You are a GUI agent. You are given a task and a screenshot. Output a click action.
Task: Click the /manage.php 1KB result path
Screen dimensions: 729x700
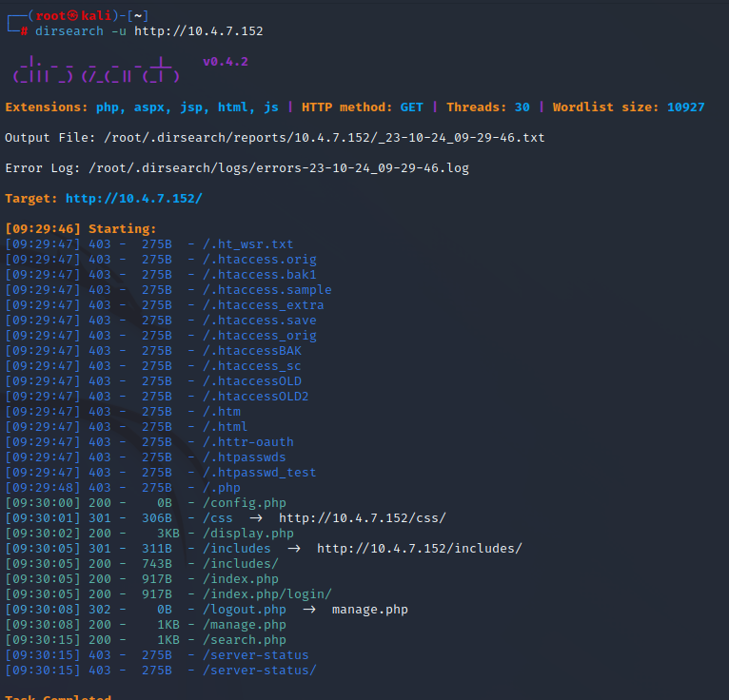245,625
